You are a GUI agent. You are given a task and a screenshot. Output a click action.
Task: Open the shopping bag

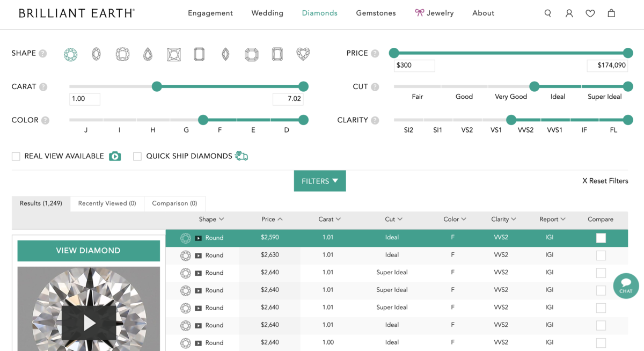611,13
